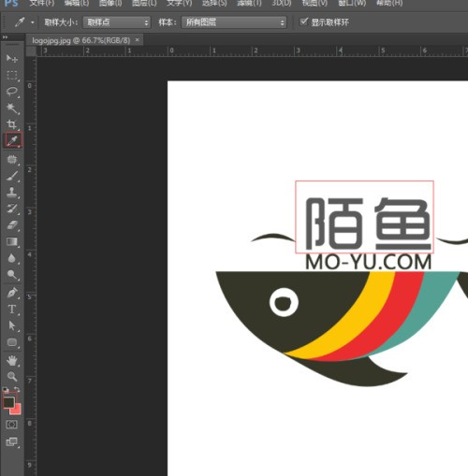
Task: Open the File menu
Action: pyautogui.click(x=41, y=3)
